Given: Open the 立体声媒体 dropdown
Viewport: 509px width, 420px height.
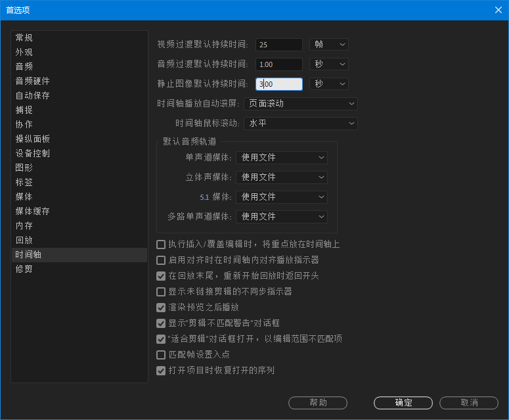Looking at the screenshot, I should click(282, 177).
